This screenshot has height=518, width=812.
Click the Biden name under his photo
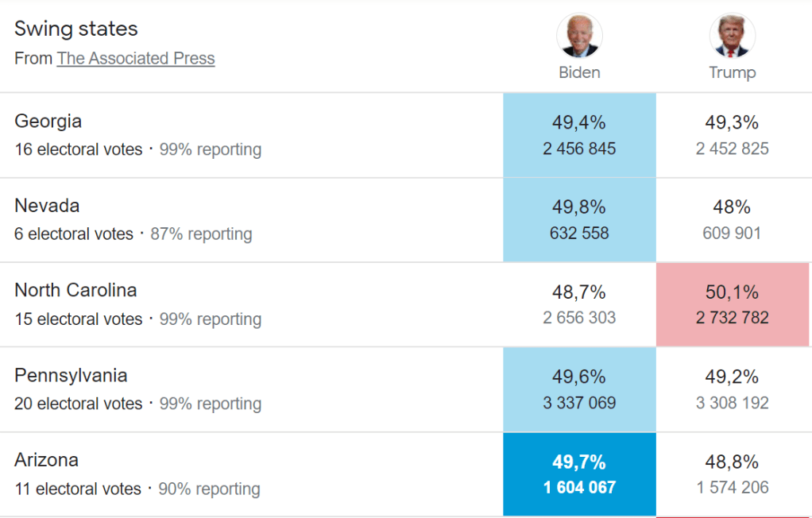(579, 72)
